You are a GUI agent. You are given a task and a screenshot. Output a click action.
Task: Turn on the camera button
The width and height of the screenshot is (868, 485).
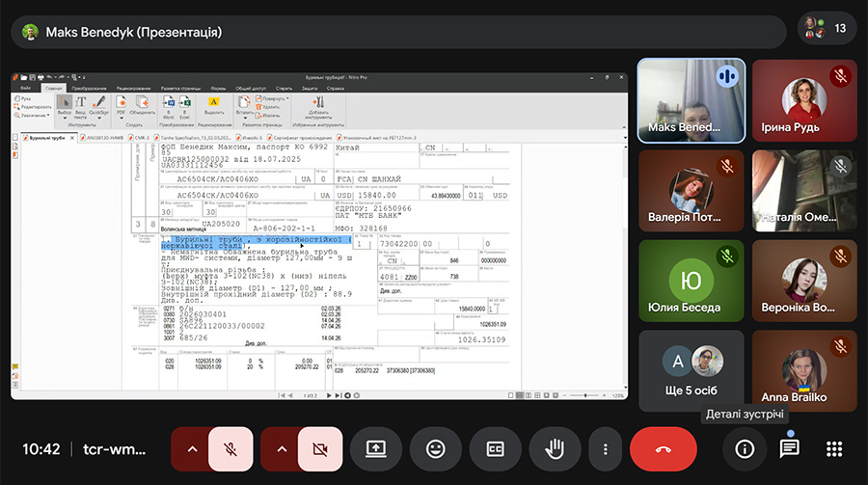(x=320, y=449)
